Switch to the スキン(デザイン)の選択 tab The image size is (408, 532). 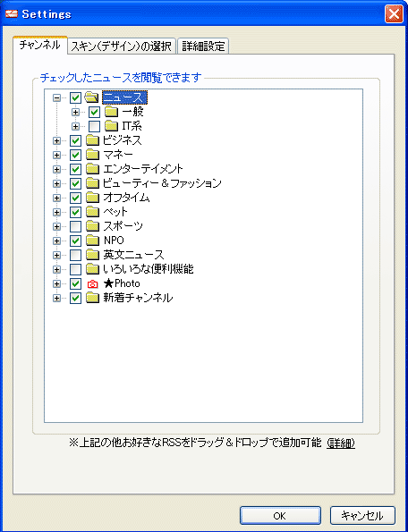(122, 46)
